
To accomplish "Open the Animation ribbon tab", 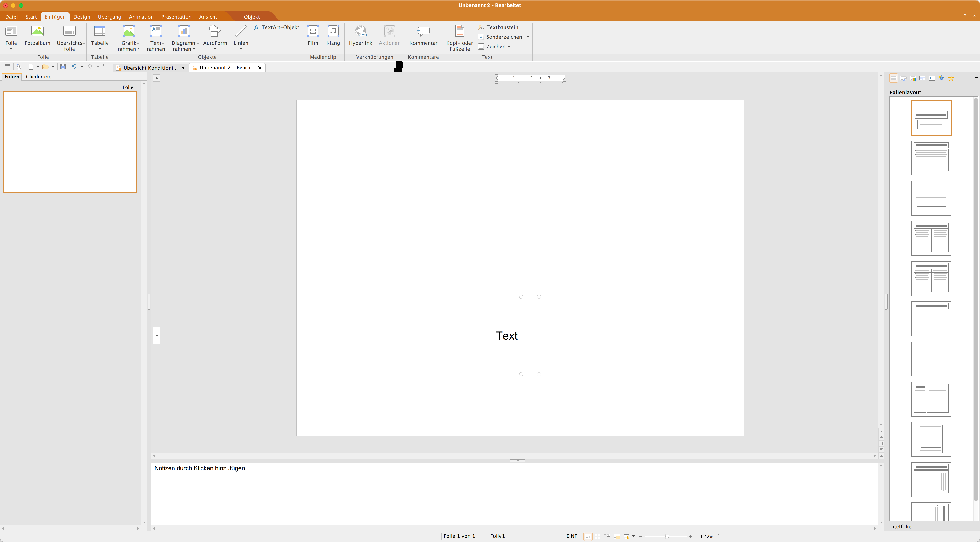I will point(141,17).
